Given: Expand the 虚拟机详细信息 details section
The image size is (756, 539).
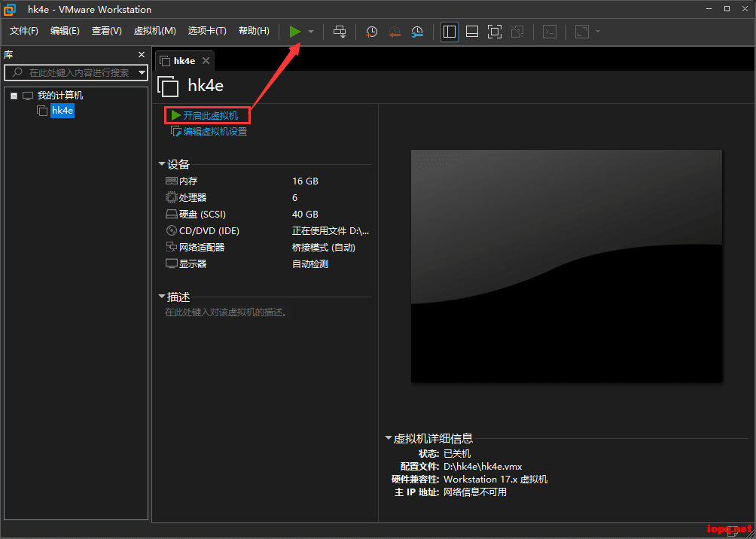Looking at the screenshot, I should pyautogui.click(x=386, y=438).
